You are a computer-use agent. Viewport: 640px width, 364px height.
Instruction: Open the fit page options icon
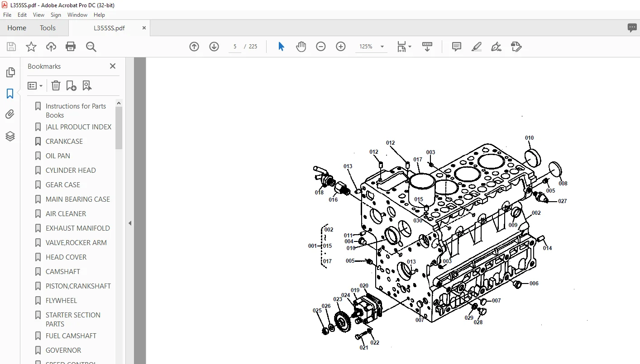click(x=404, y=47)
